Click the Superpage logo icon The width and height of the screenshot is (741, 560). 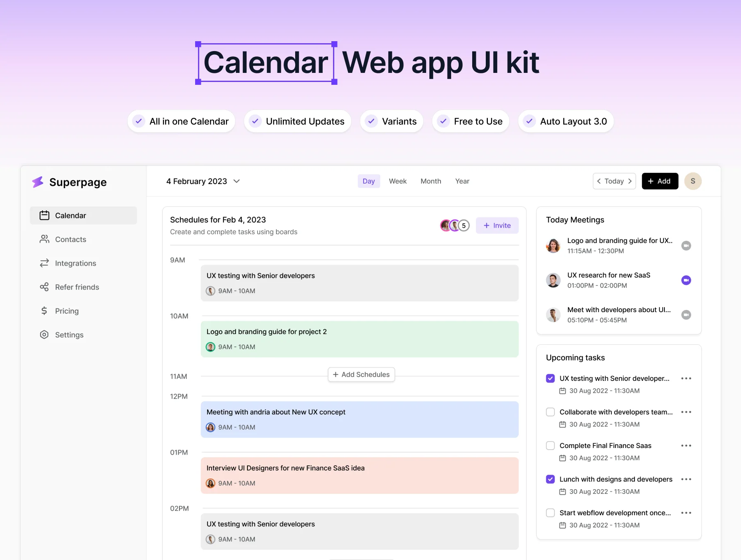(38, 182)
